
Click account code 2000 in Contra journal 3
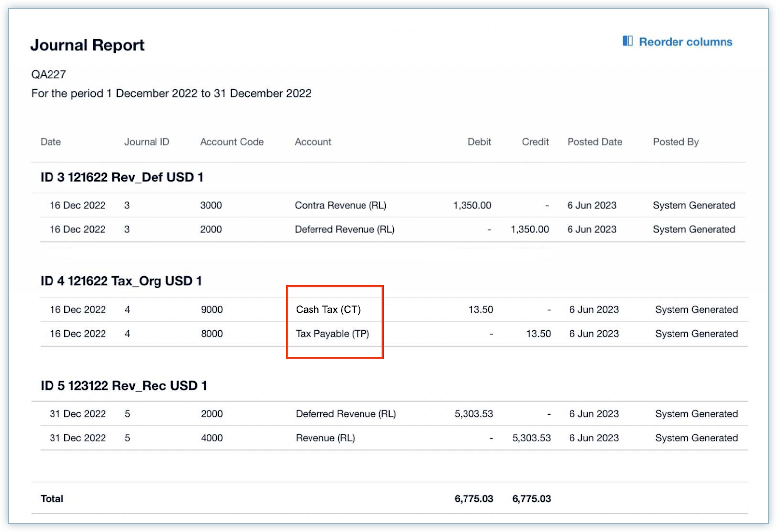(211, 229)
